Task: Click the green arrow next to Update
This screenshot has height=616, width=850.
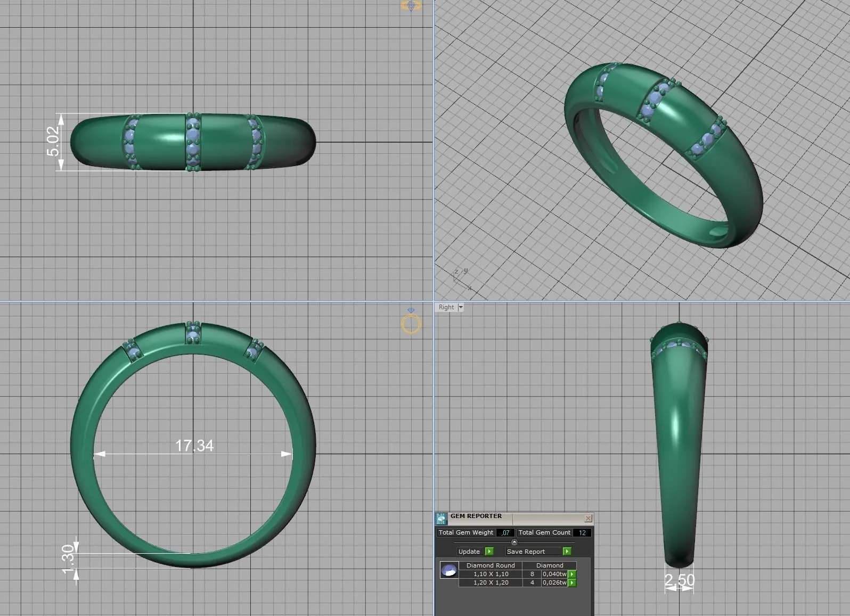Action: click(x=489, y=552)
